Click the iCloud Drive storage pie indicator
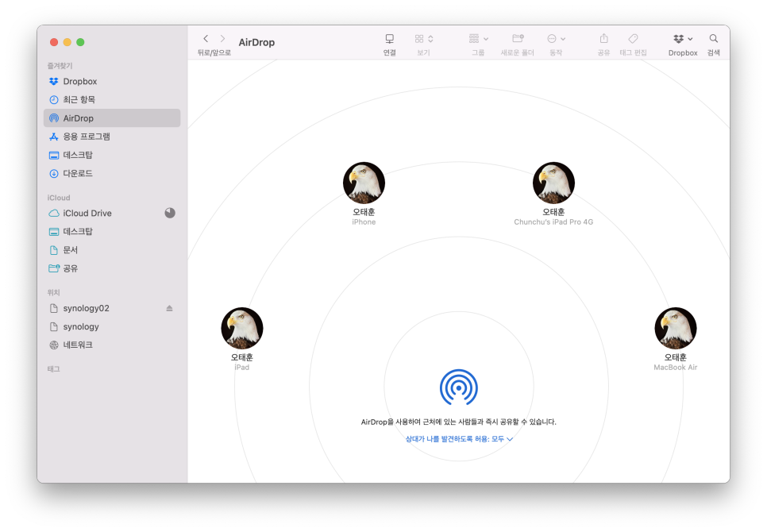Screen dimensions: 767x532 pos(170,213)
